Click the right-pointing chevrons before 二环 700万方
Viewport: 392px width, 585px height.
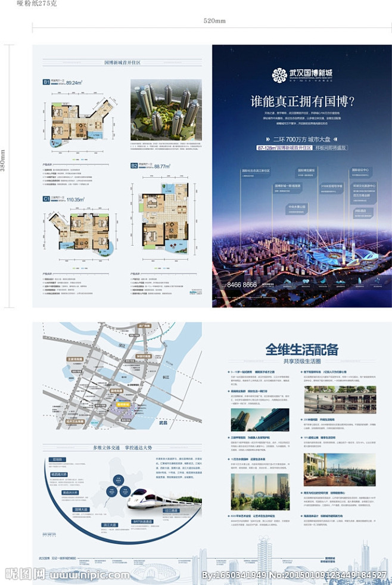(x=267, y=139)
